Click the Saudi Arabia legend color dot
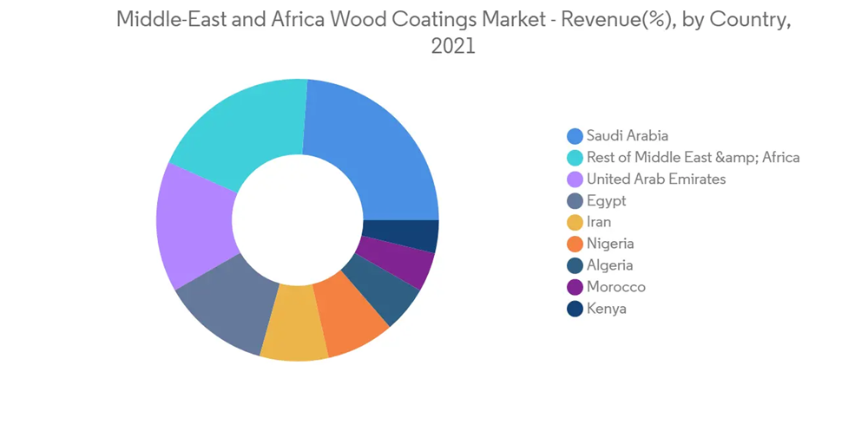Viewport: 868px width, 437px height. coord(575,136)
